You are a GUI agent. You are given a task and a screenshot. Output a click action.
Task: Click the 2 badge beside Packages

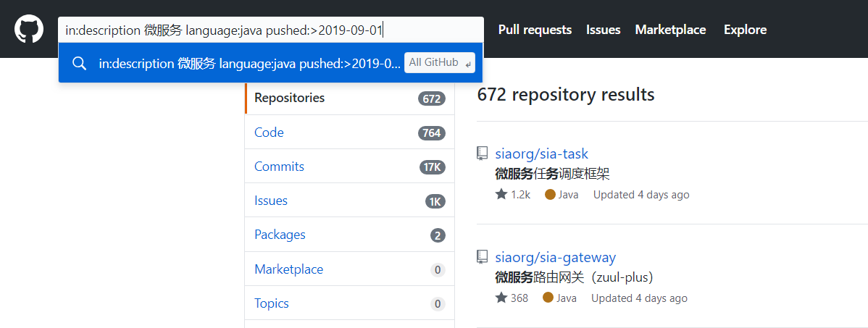coord(438,235)
